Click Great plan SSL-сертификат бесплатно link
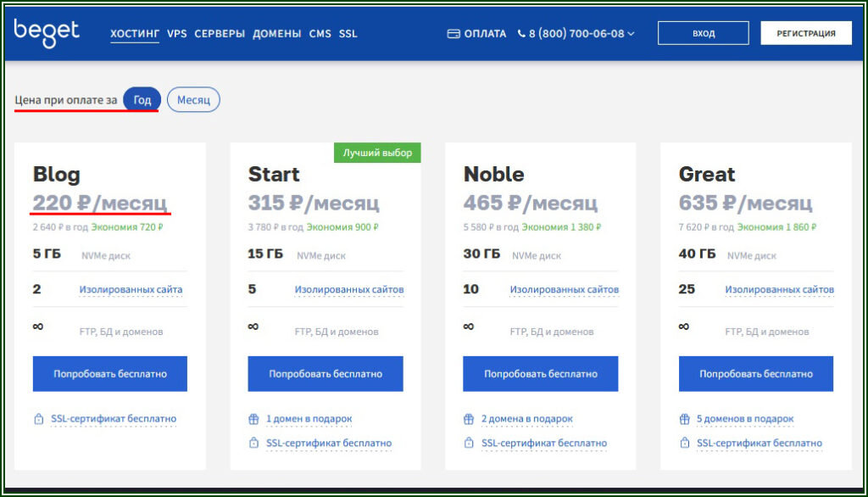868x497 pixels. pyautogui.click(x=759, y=444)
